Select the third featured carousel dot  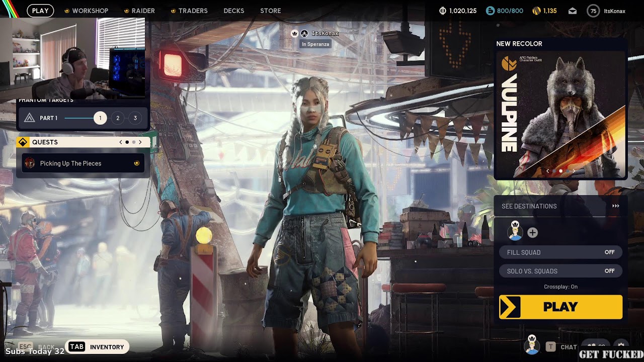click(567, 171)
